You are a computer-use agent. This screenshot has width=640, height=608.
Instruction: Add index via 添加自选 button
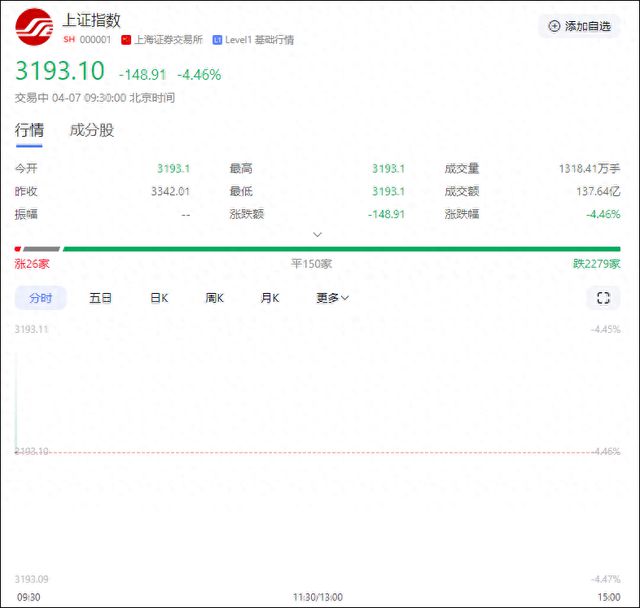(580, 27)
